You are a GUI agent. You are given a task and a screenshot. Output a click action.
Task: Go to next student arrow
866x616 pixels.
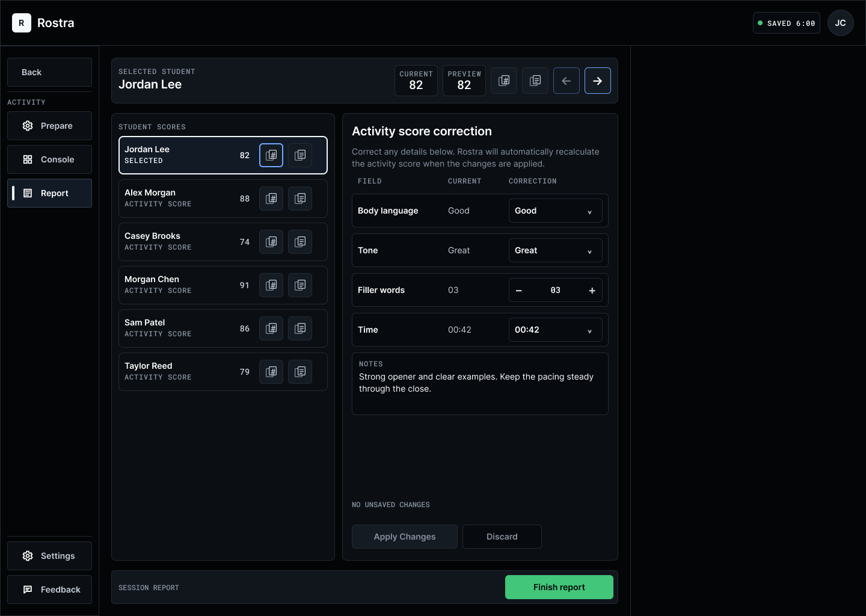click(x=598, y=81)
